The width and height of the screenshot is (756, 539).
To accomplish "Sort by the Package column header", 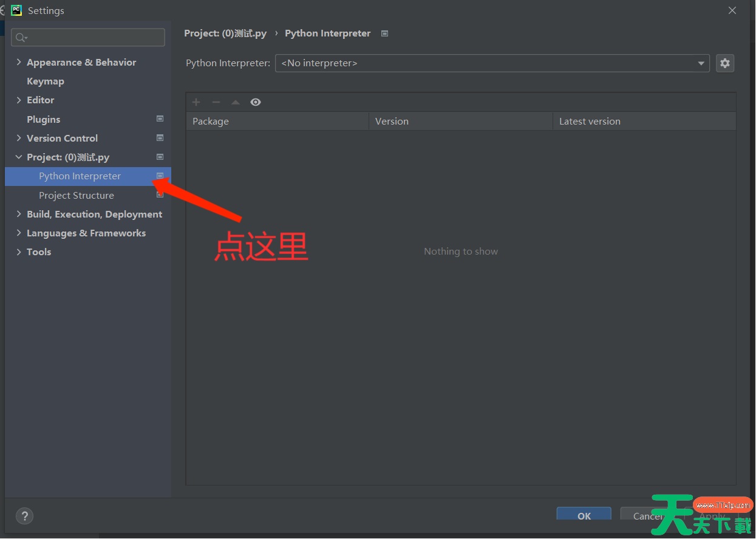I will [277, 121].
